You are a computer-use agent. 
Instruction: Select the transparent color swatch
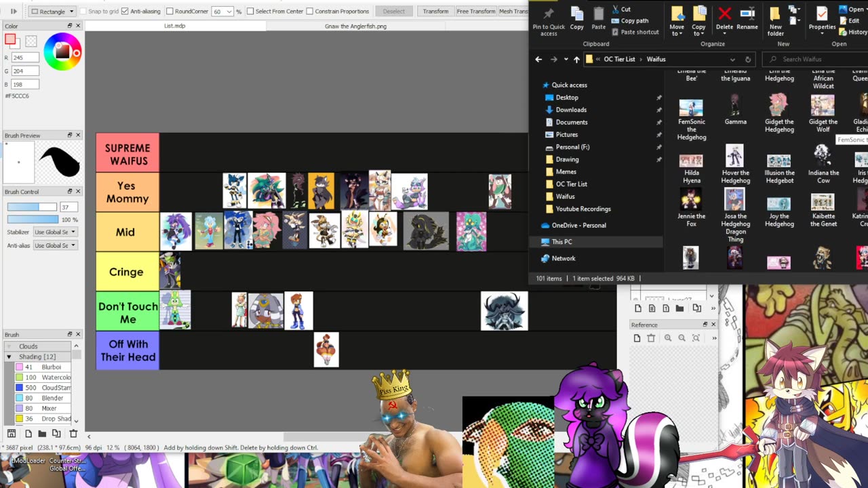coord(31,41)
